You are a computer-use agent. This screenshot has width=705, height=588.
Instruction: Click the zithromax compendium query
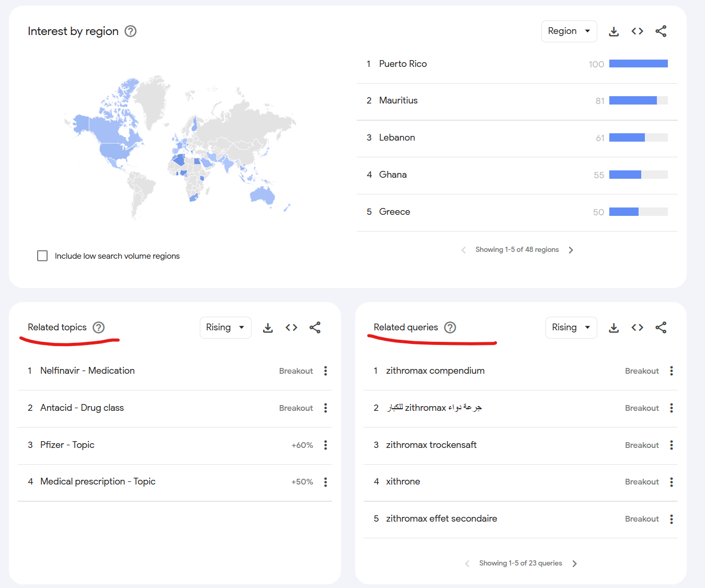point(435,371)
